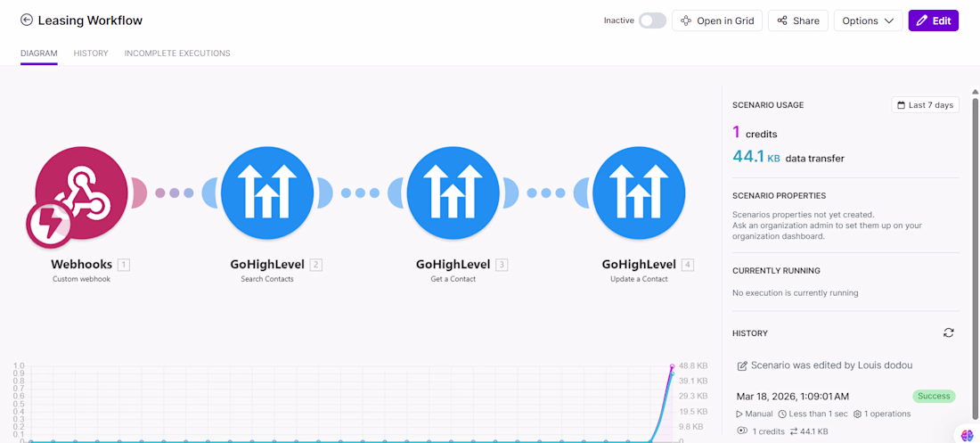980x443 pixels.
Task: Click the 44.1 KB data transfer usage value
Action: [x=788, y=159]
